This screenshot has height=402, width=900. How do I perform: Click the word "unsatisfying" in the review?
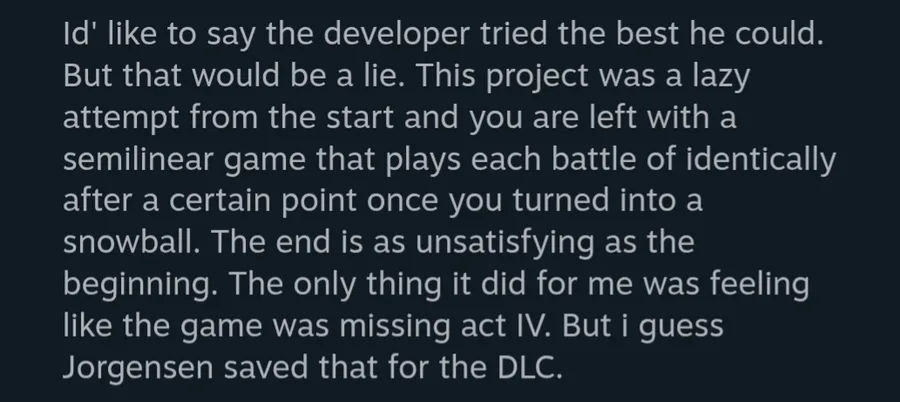(x=490, y=245)
